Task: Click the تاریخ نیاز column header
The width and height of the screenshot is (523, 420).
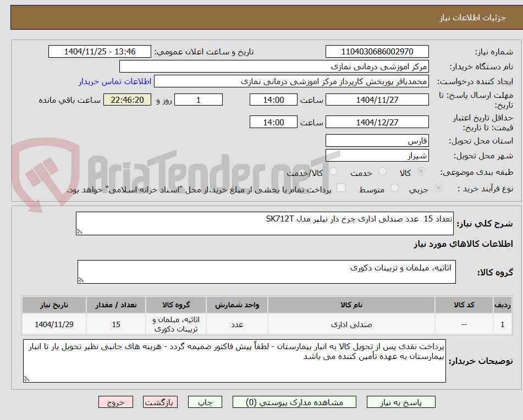Action: (x=54, y=305)
